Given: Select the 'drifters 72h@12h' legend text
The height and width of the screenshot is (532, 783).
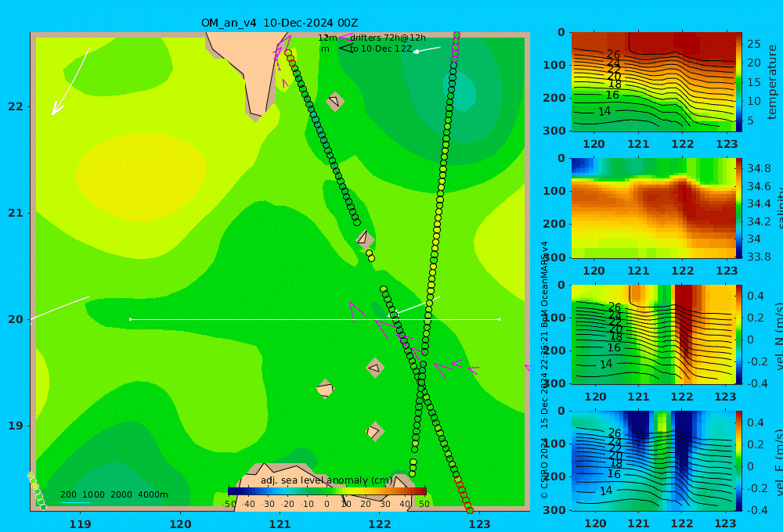Looking at the screenshot, I should [x=388, y=38].
